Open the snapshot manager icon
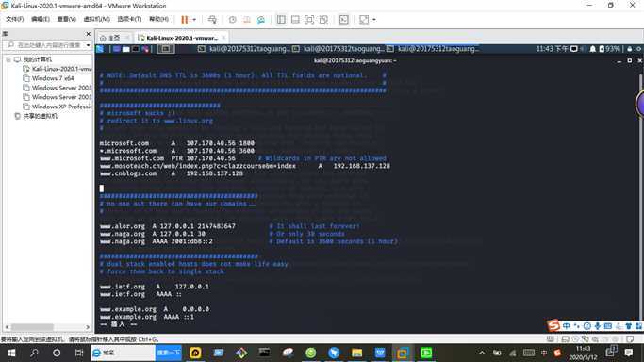The width and height of the screenshot is (644, 362). pyautogui.click(x=261, y=19)
